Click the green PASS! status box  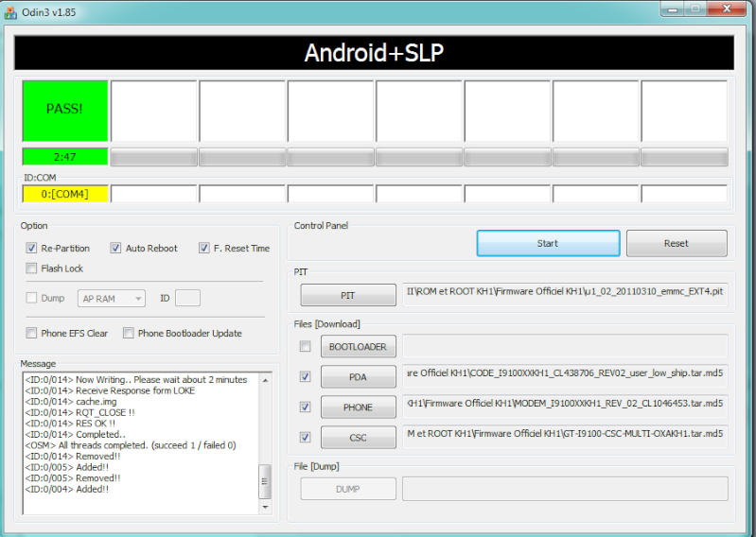pyautogui.click(x=65, y=111)
